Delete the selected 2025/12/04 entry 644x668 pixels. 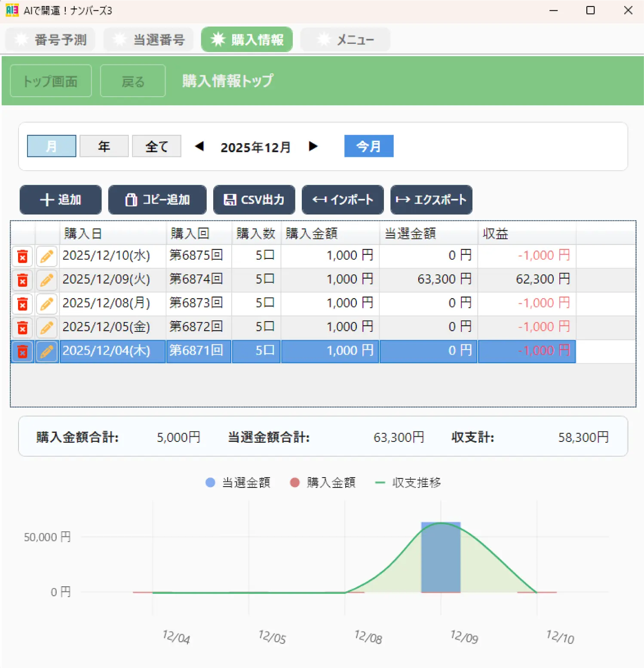point(22,352)
